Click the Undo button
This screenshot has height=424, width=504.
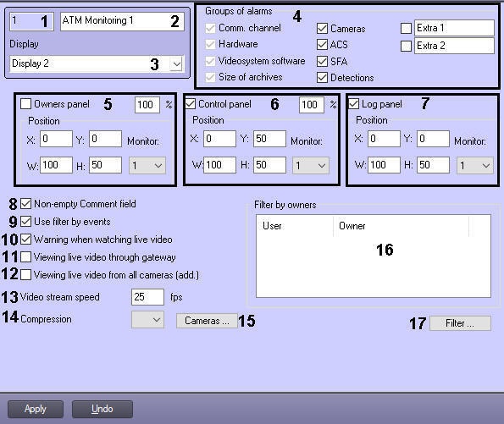pyautogui.click(x=102, y=409)
